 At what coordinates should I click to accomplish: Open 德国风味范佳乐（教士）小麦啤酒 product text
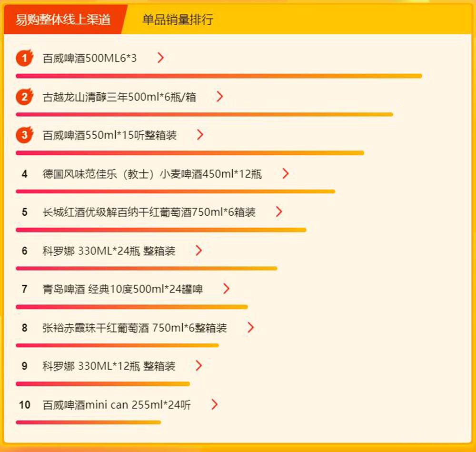[152, 174]
